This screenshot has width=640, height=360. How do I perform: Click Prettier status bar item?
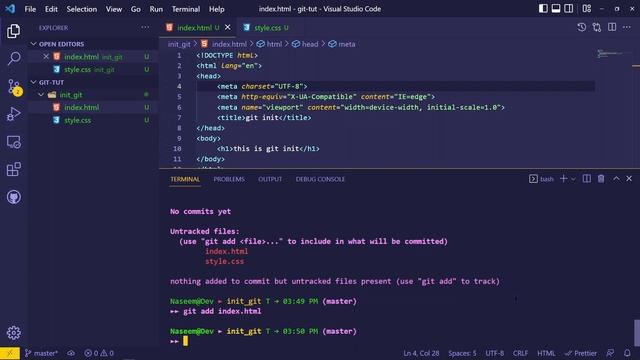581,353
